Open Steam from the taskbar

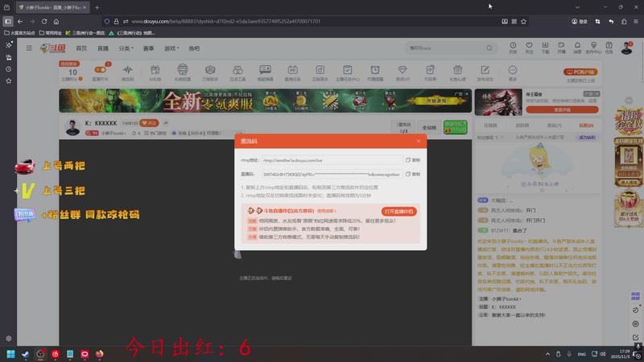click(26, 354)
